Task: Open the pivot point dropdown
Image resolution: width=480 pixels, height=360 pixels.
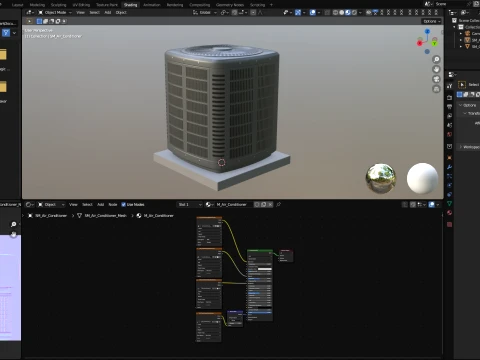Action: pyautogui.click(x=225, y=12)
